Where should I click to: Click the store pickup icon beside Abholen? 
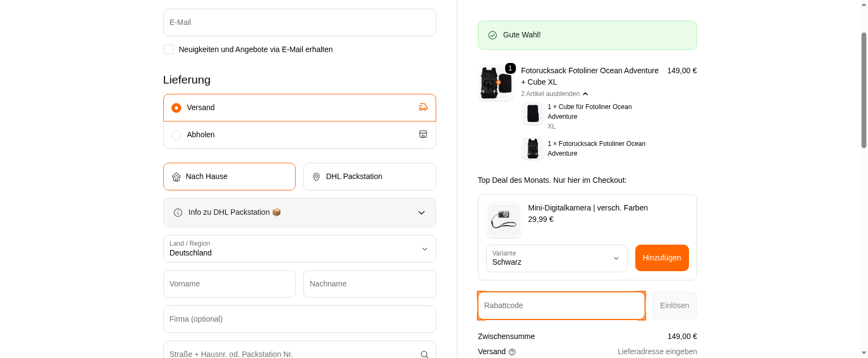coord(423,135)
